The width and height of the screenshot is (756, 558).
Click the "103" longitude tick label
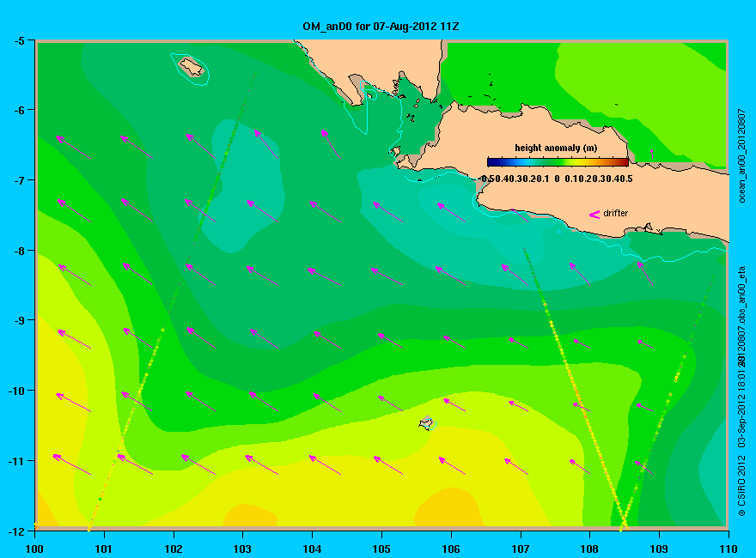point(242,549)
